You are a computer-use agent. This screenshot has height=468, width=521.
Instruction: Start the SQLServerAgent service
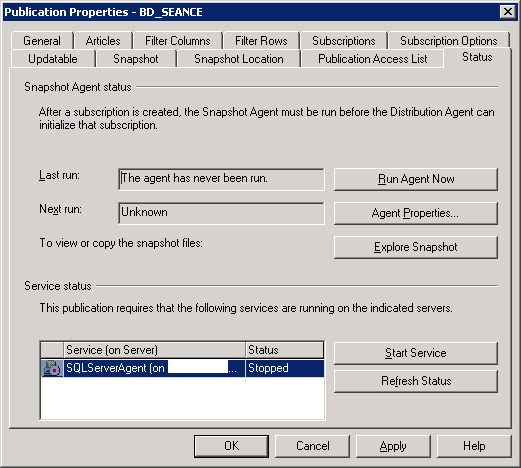(x=416, y=353)
